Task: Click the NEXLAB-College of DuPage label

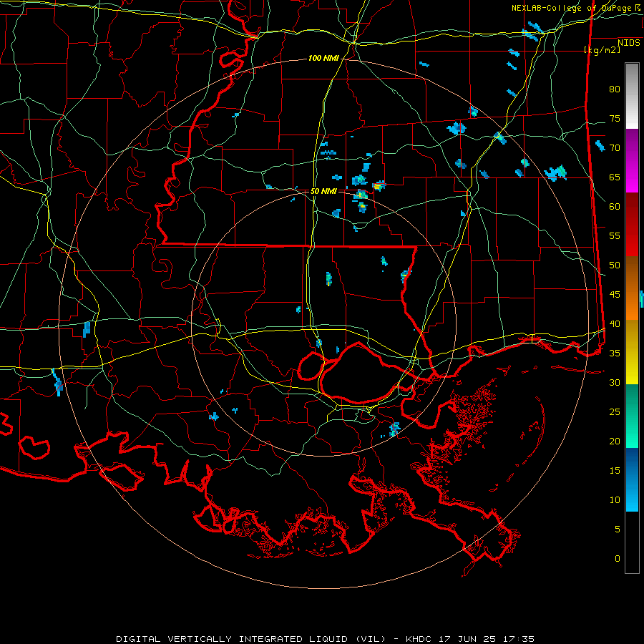Action: tap(572, 8)
